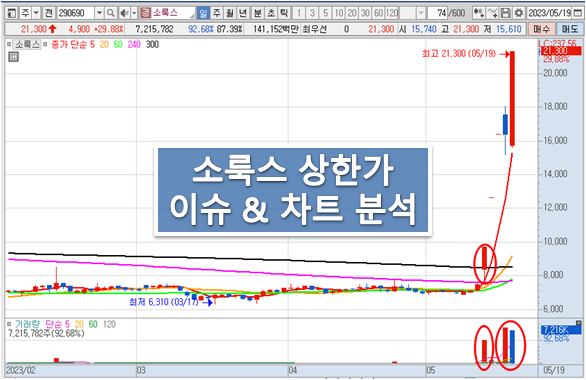Click the 매수 buy button

541,29
